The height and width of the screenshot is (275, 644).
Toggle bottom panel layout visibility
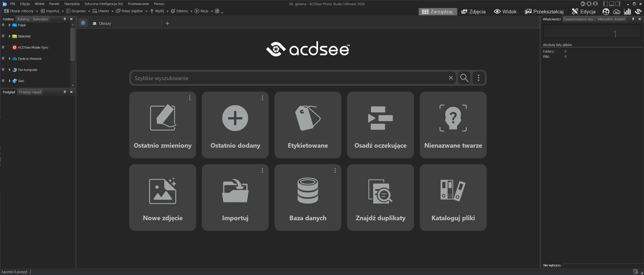pyautogui.click(x=611, y=4)
